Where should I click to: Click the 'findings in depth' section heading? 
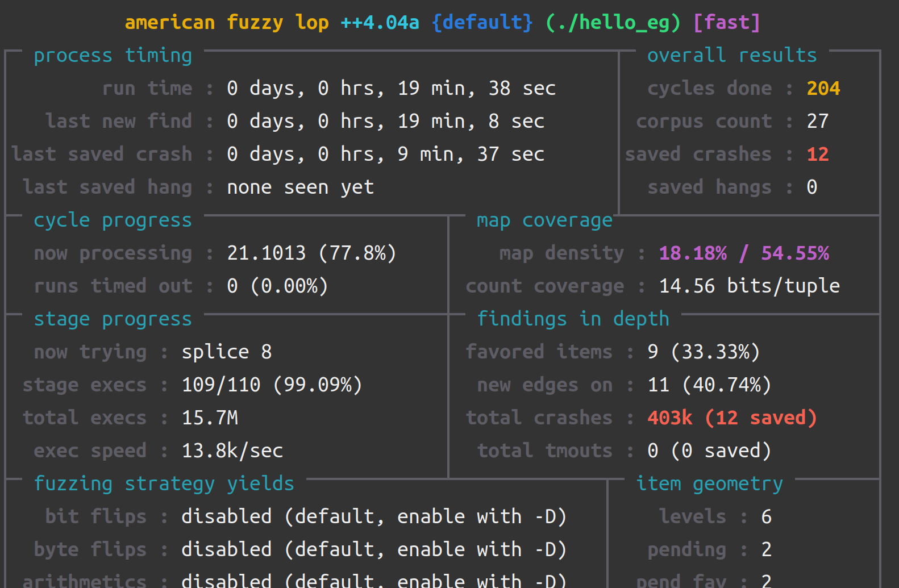point(573,319)
